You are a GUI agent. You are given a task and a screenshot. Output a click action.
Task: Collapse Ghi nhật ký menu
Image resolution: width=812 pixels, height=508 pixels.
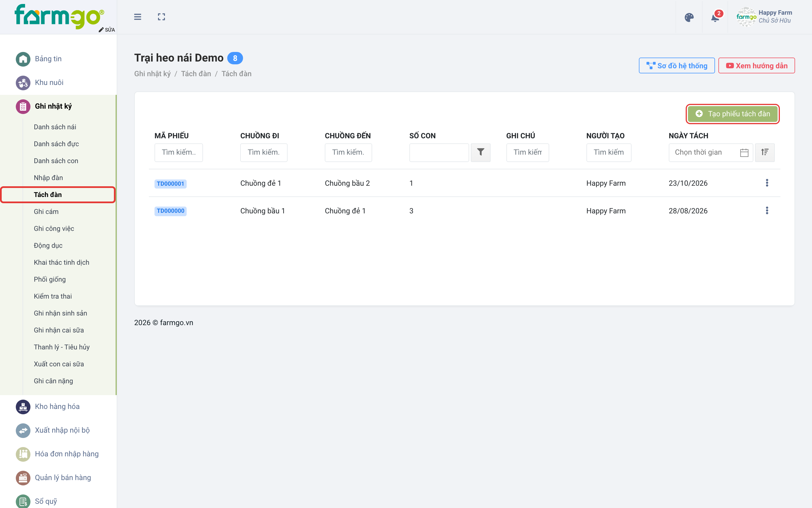53,106
